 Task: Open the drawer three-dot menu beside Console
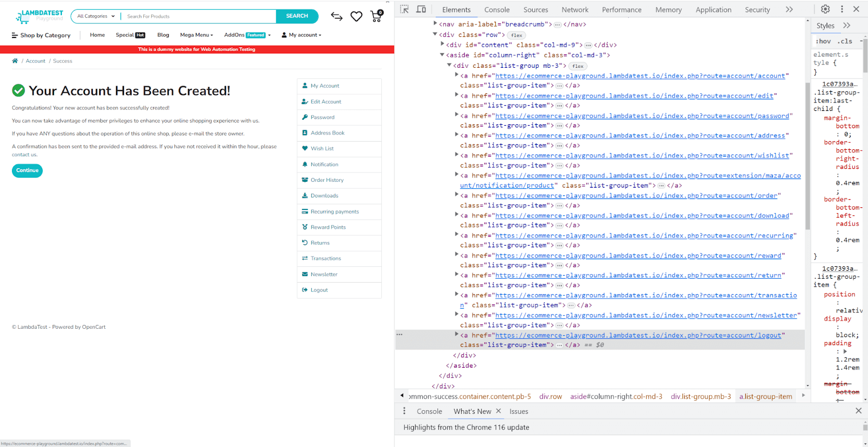click(404, 411)
